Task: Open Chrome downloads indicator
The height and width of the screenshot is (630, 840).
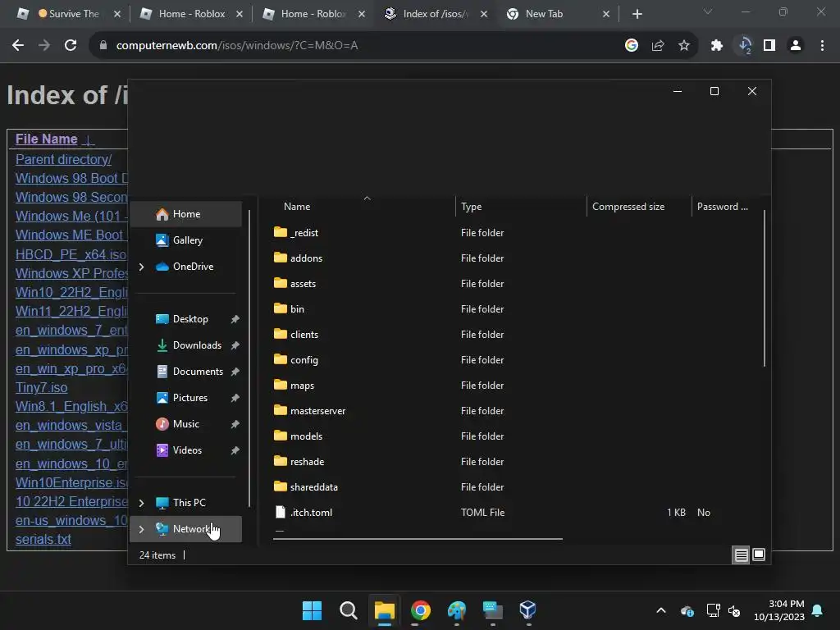Action: click(745, 46)
